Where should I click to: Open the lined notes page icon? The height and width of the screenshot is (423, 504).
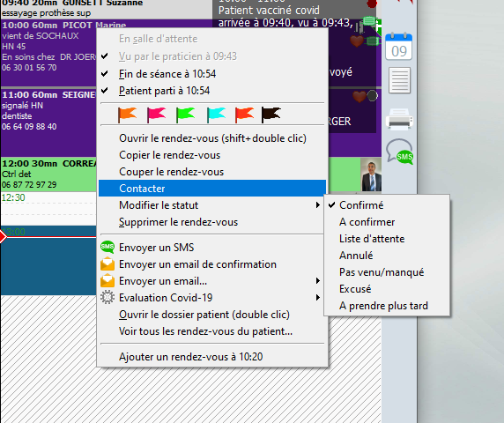pos(399,80)
